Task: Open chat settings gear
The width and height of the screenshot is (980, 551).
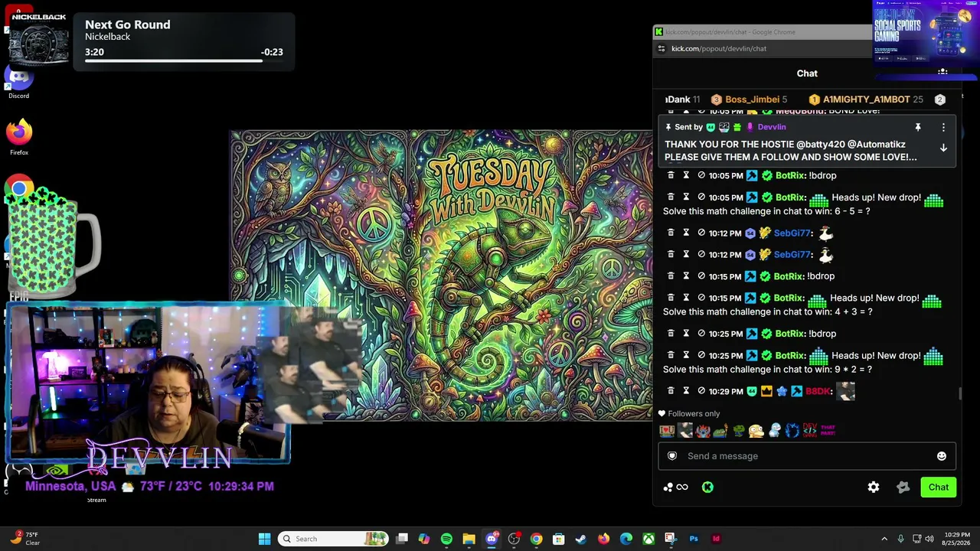Action: point(874,487)
